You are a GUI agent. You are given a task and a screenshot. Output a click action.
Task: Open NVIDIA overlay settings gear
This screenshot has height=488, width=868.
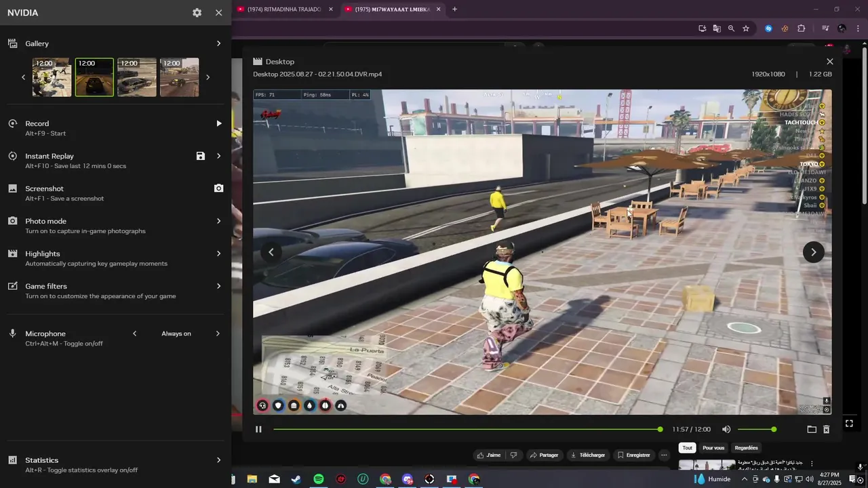[197, 13]
